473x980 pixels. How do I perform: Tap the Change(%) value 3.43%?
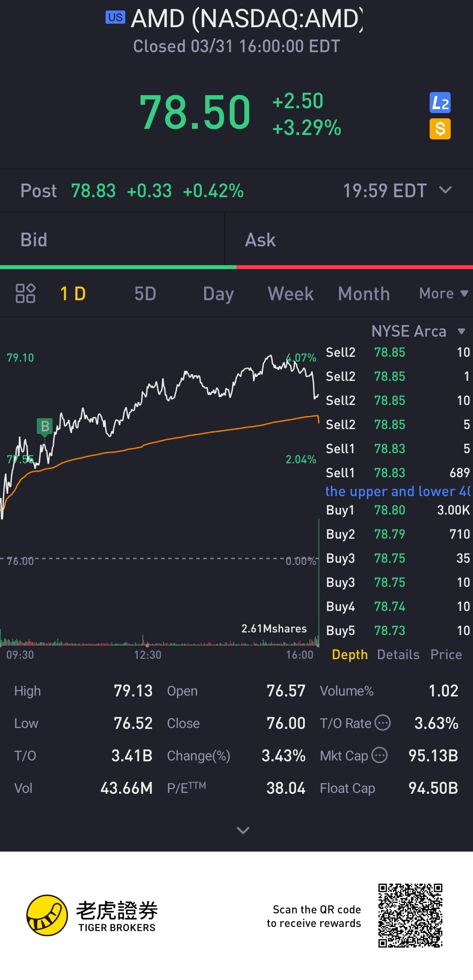click(283, 756)
